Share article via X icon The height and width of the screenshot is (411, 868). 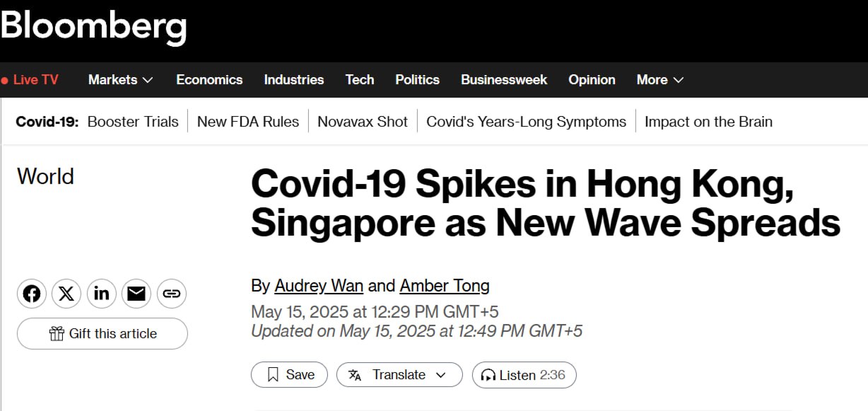click(66, 294)
